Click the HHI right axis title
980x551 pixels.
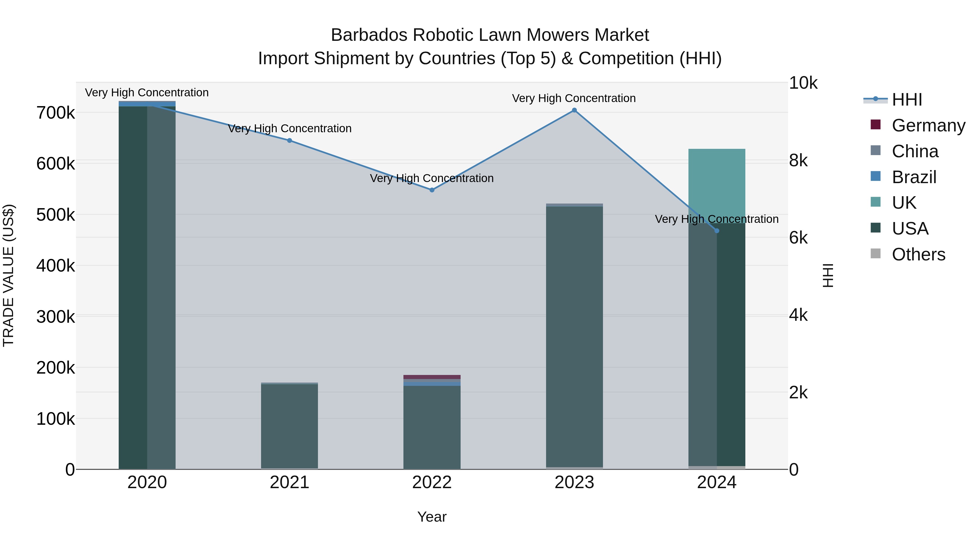tap(828, 275)
